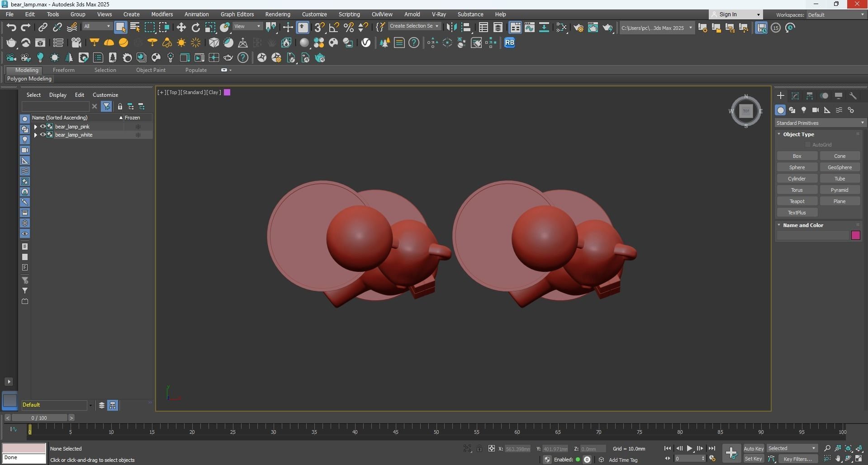Open the reference coordinate View dropdown

tap(247, 27)
